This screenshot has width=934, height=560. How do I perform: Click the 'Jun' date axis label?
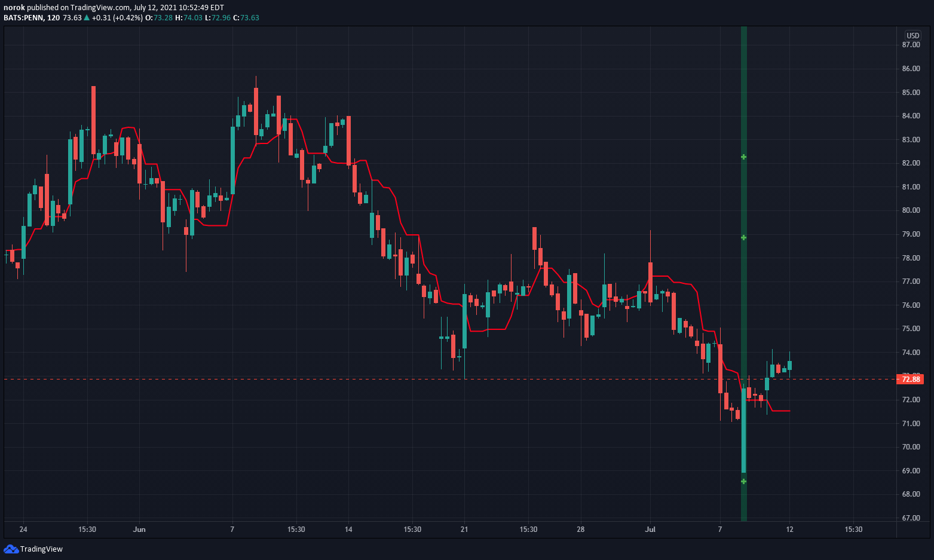click(139, 530)
